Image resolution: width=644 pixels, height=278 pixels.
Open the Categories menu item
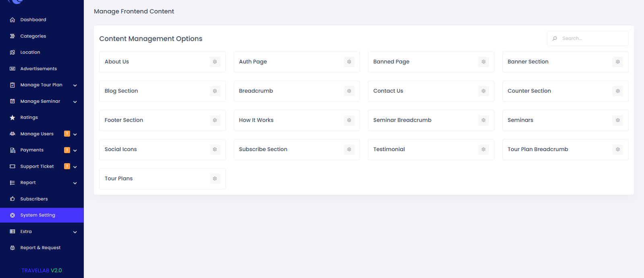click(x=33, y=36)
